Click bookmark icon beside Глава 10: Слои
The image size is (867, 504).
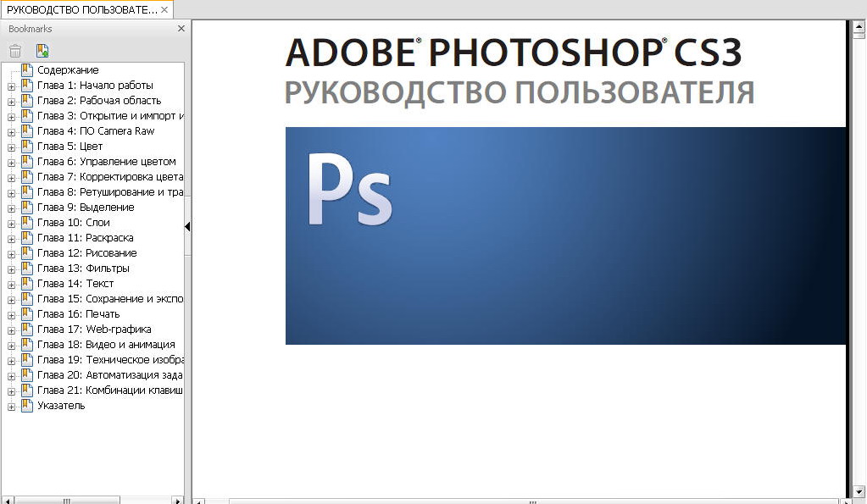coord(27,222)
